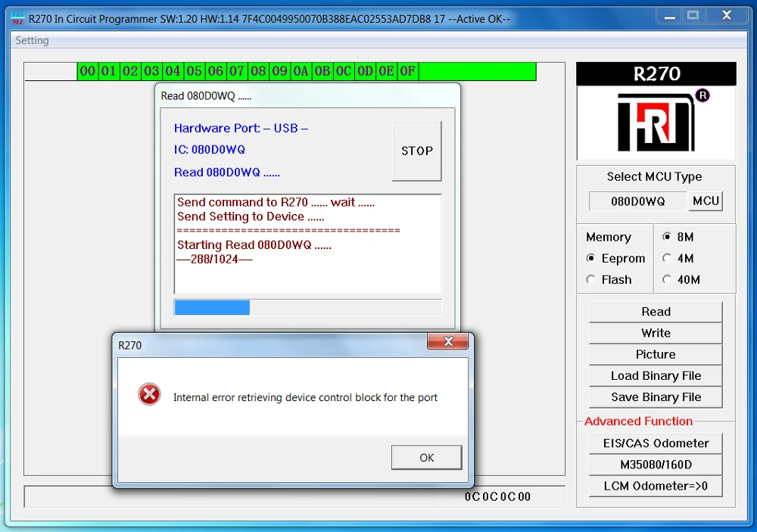Click 'Hardware Port: – USB –' label
757x532 pixels.
point(241,128)
